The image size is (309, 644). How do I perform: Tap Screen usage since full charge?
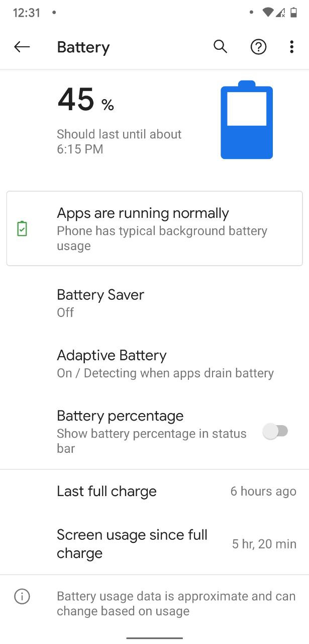(x=154, y=544)
